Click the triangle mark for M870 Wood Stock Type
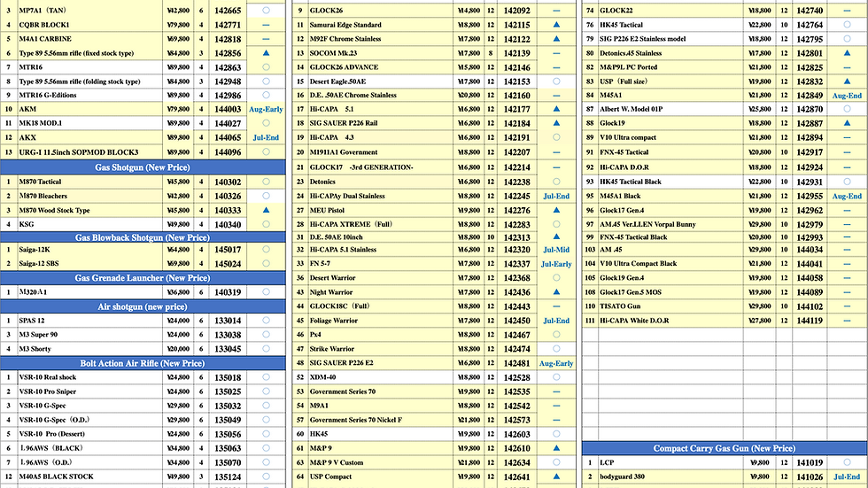This screenshot has height=488, width=868. 266,210
